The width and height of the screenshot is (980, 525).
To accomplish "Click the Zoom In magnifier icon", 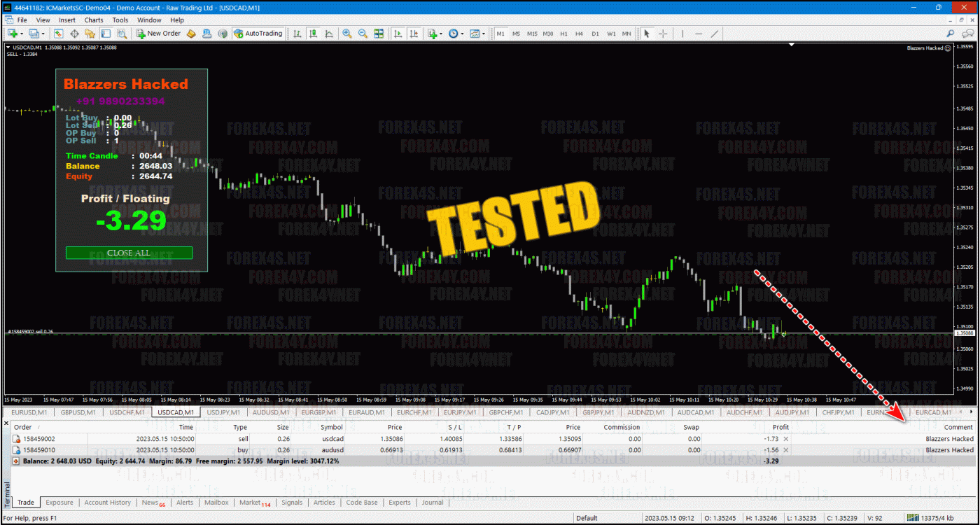I will pyautogui.click(x=347, y=34).
